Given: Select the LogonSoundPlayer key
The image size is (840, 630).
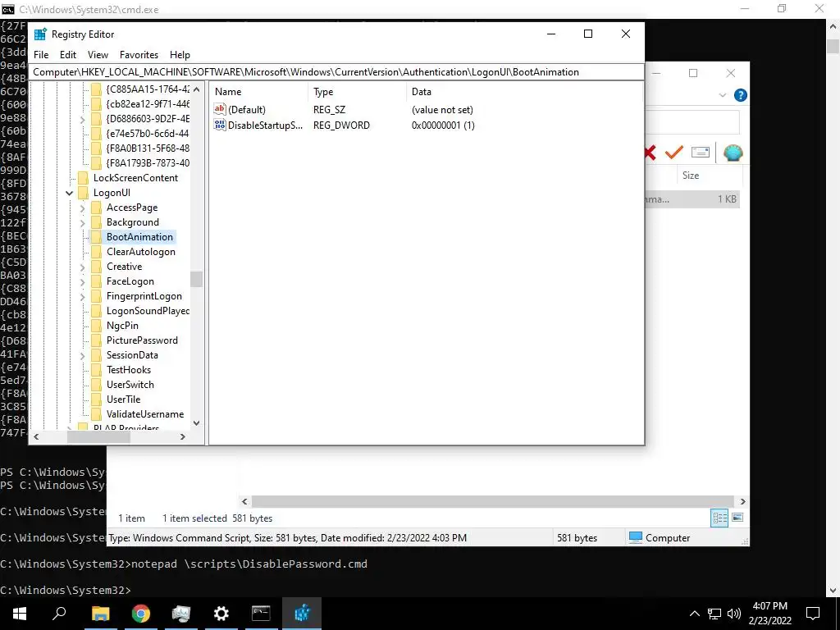Looking at the screenshot, I should click(148, 311).
